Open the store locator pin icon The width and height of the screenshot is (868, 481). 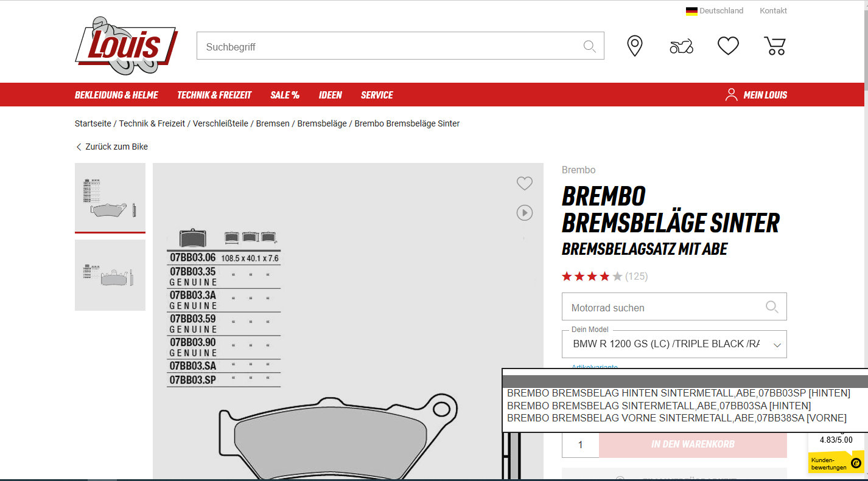635,46
